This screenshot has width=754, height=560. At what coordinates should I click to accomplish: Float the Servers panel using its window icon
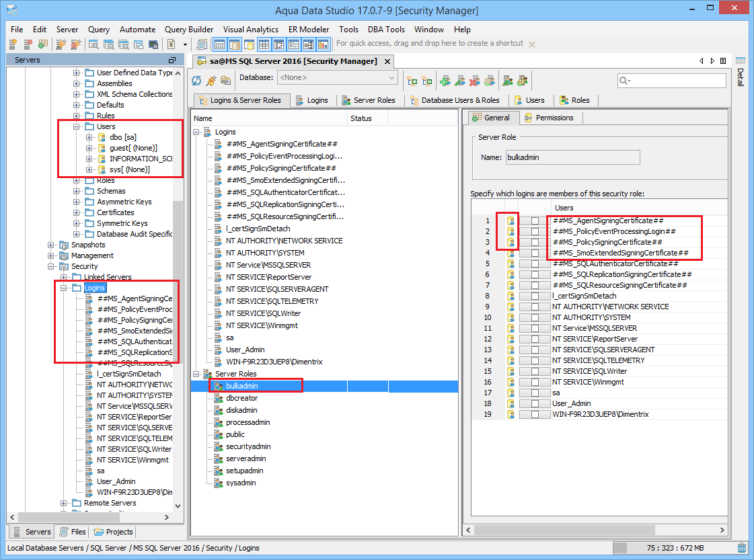(172, 60)
